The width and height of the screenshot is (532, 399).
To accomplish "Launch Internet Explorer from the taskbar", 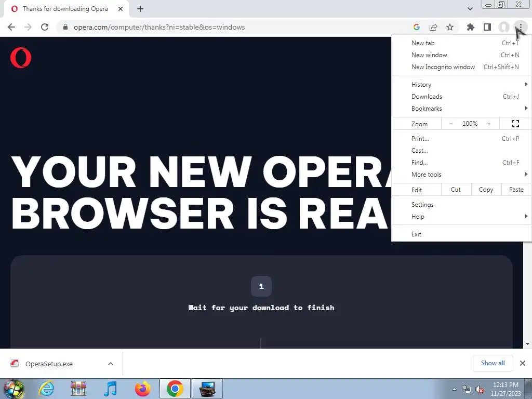I will click(46, 389).
